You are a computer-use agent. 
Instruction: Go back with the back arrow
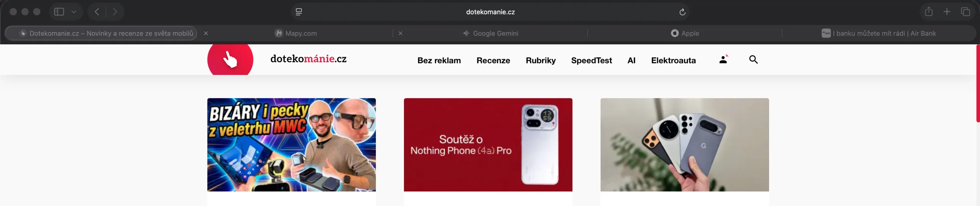(97, 12)
